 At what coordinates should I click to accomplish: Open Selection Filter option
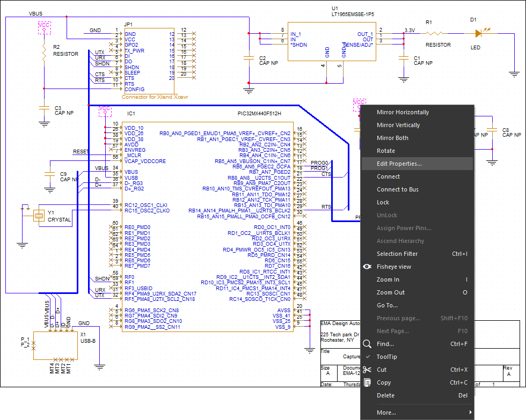point(417,254)
